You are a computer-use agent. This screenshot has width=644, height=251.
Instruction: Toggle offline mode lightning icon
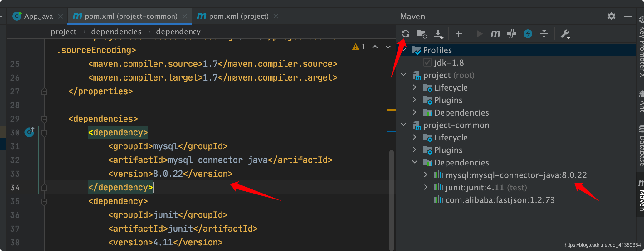(528, 34)
